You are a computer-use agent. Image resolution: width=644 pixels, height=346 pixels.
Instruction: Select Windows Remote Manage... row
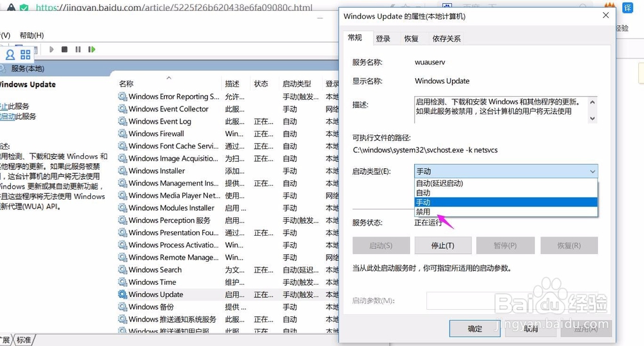tap(228, 257)
